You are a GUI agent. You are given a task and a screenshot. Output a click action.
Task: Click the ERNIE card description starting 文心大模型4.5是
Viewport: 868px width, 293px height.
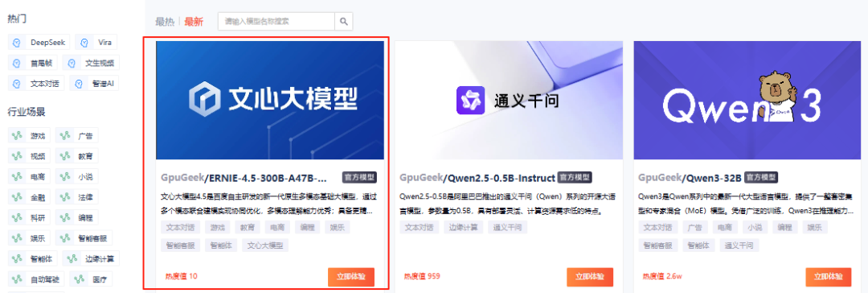pos(268,204)
